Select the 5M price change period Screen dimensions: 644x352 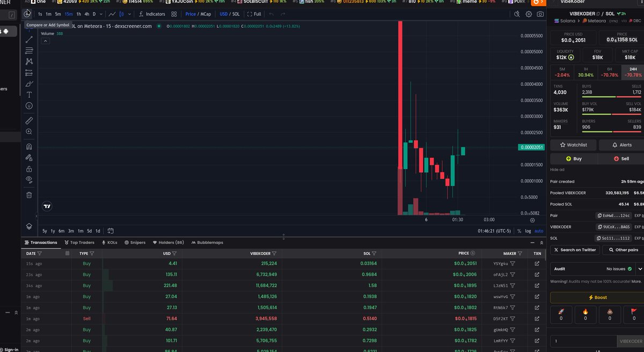tap(562, 72)
